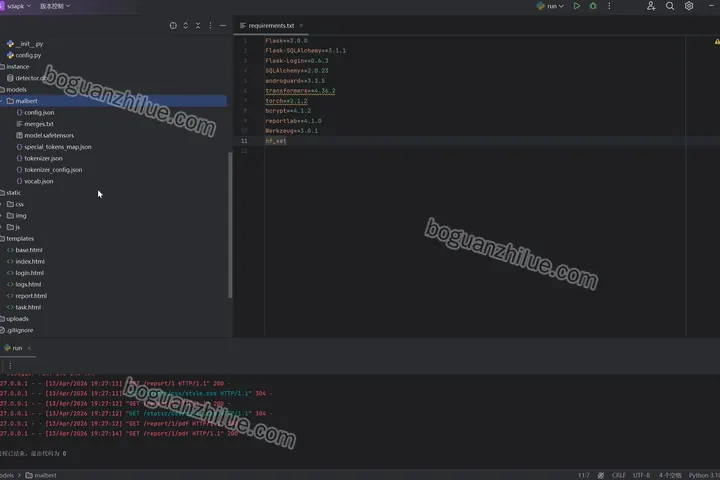This screenshot has width=720, height=480.
Task: Open project panel options via the three-dot icon
Action: tap(210, 26)
